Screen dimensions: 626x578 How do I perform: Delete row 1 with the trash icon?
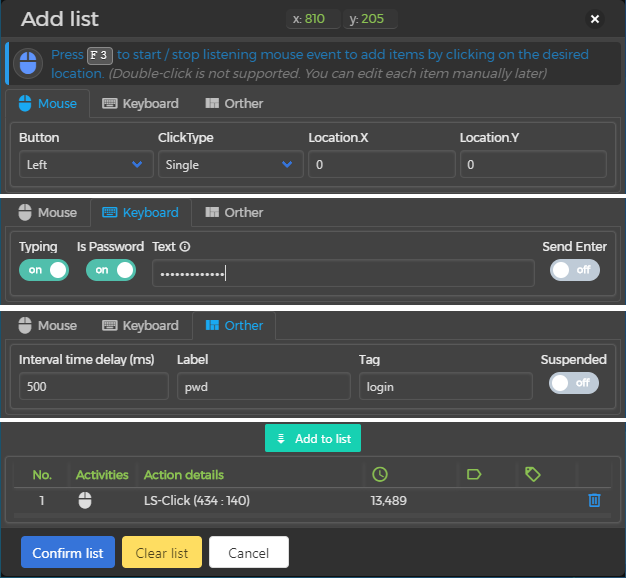point(594,500)
